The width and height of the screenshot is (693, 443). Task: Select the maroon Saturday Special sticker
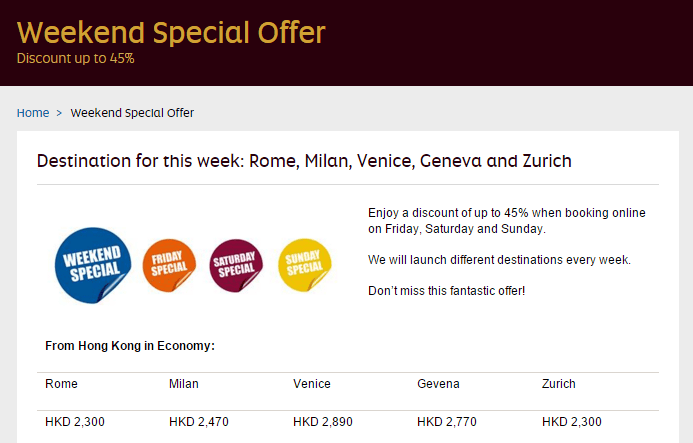click(x=236, y=266)
